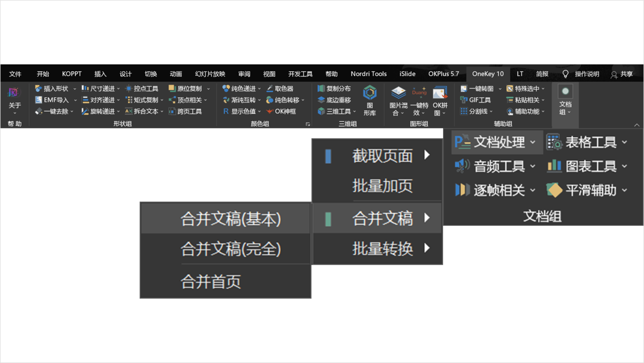Open the 文档组 dropdown in the ribbon
Image resolution: width=644 pixels, height=363 pixels.
click(x=565, y=100)
